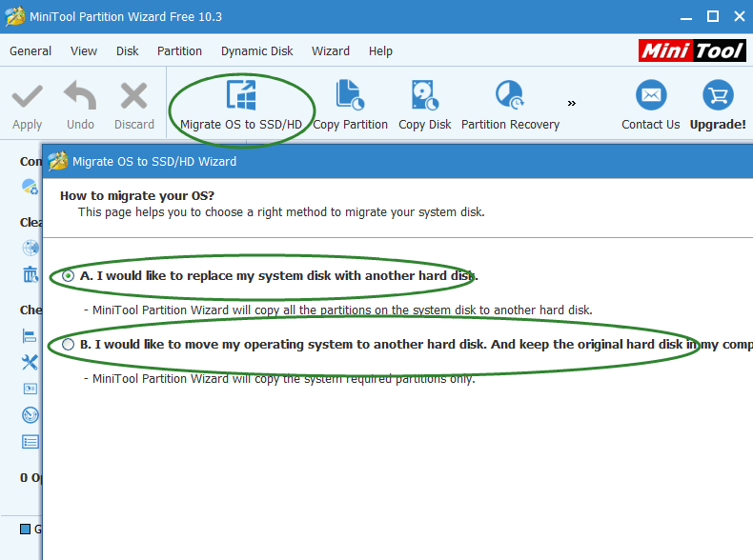Viewport: 753px width, 560px height.
Task: Expand more toolbar items chevron
Action: 572,103
